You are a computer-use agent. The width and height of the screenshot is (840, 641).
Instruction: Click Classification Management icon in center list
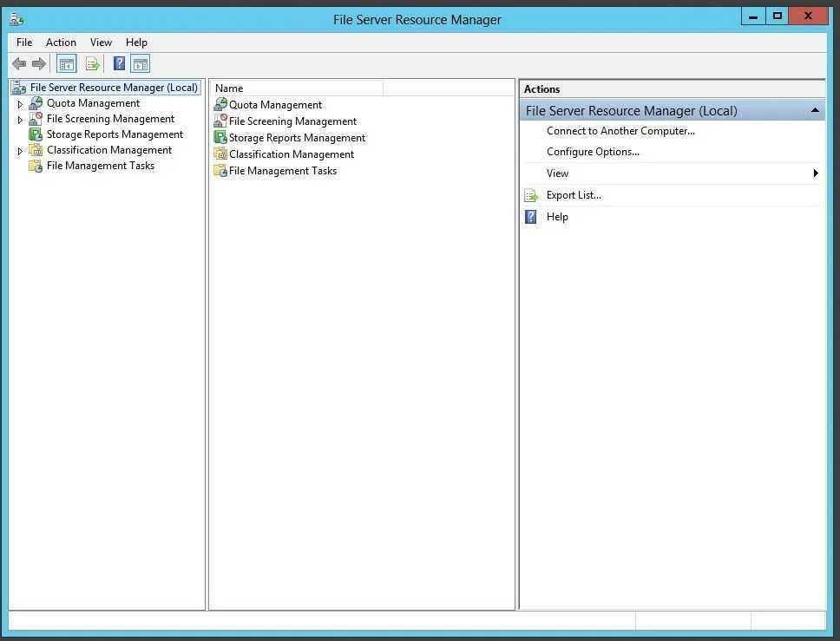coord(220,154)
